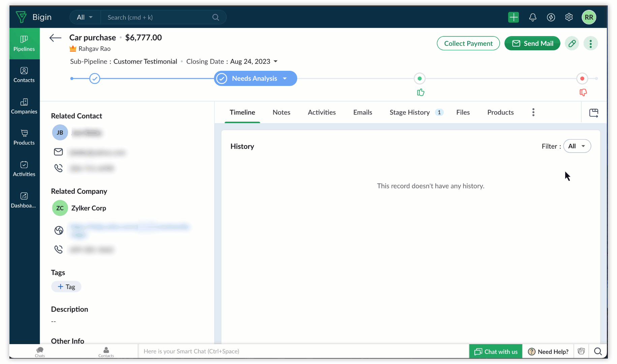Switch to the Notes tab
Screen dimensions: 617x364
281,112
